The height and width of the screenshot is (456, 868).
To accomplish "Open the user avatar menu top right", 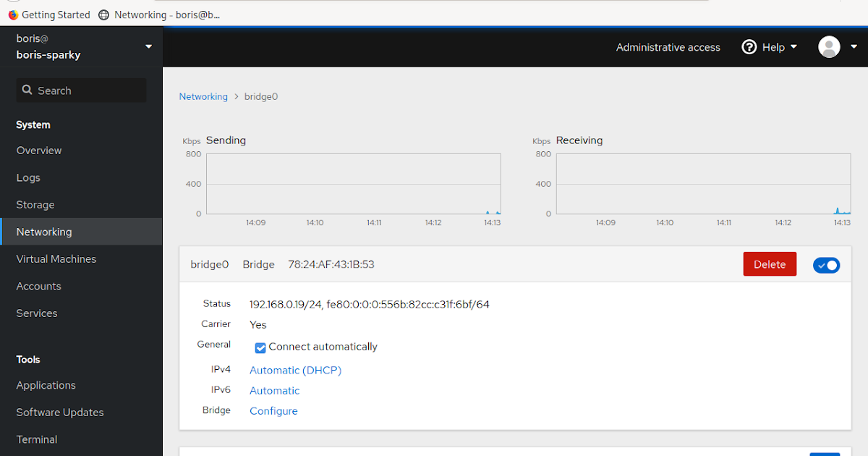I will pyautogui.click(x=829, y=46).
